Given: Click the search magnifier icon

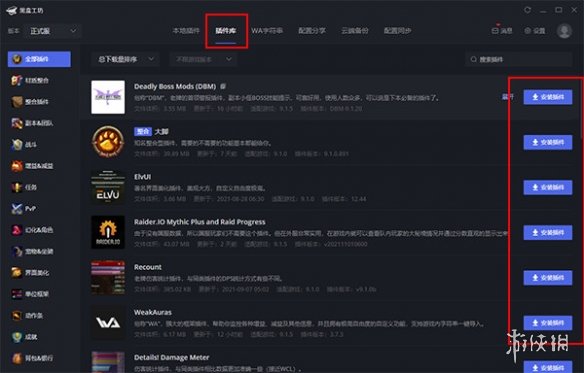Looking at the screenshot, I should pyautogui.click(x=473, y=59).
